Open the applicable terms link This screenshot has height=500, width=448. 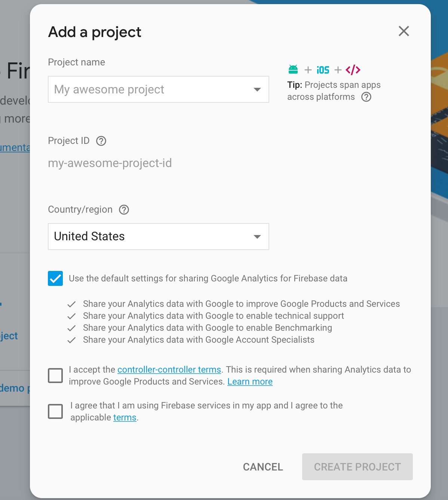[x=125, y=417]
